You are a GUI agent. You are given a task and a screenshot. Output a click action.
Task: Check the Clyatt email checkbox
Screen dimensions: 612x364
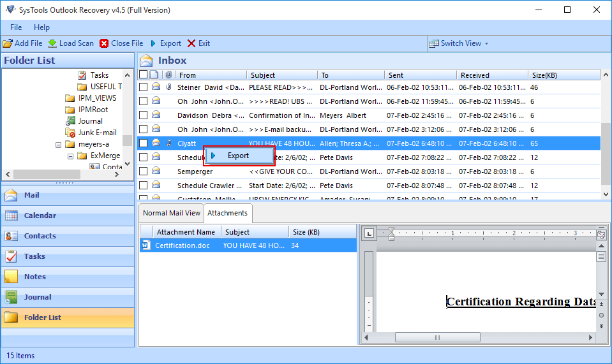coord(143,143)
